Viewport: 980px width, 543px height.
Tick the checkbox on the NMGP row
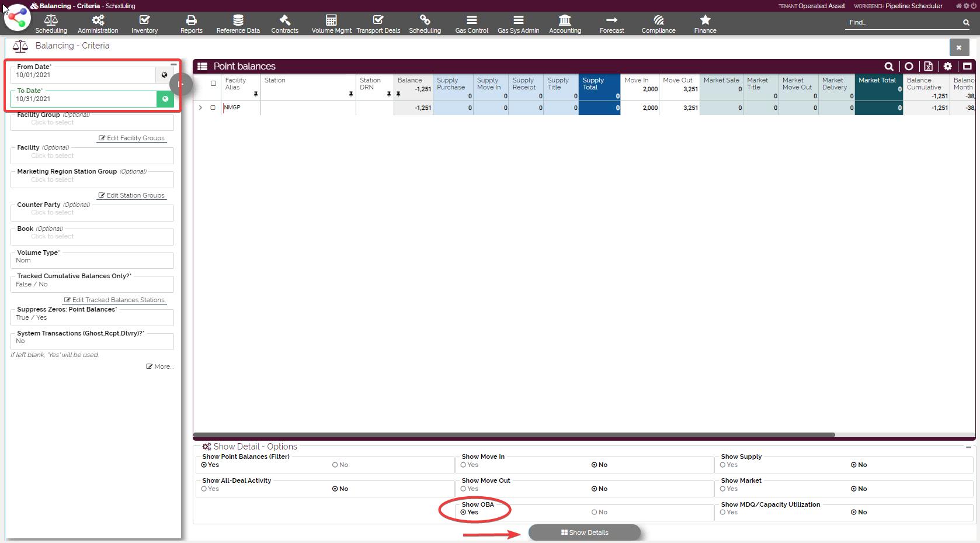point(213,108)
